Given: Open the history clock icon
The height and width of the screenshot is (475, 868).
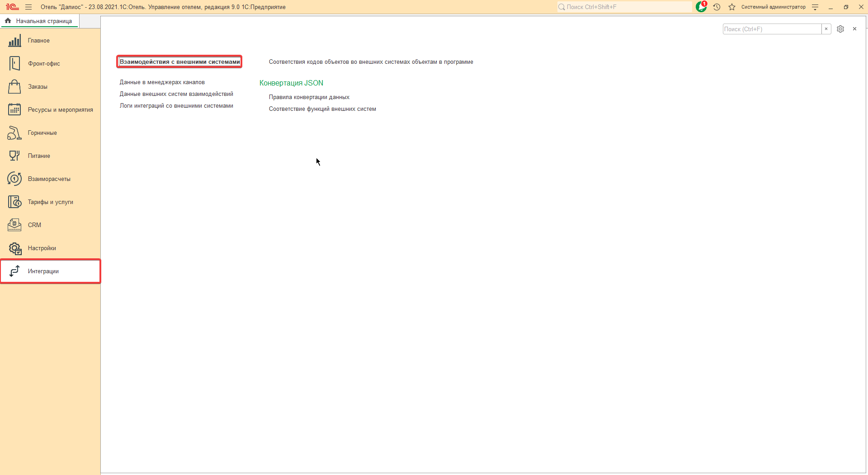Looking at the screenshot, I should click(x=717, y=7).
